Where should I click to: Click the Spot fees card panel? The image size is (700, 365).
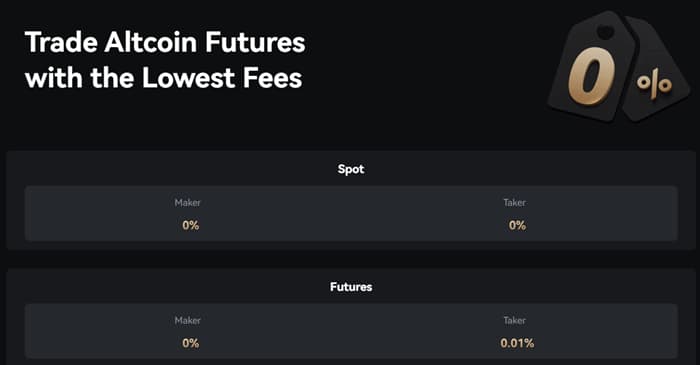(x=351, y=200)
